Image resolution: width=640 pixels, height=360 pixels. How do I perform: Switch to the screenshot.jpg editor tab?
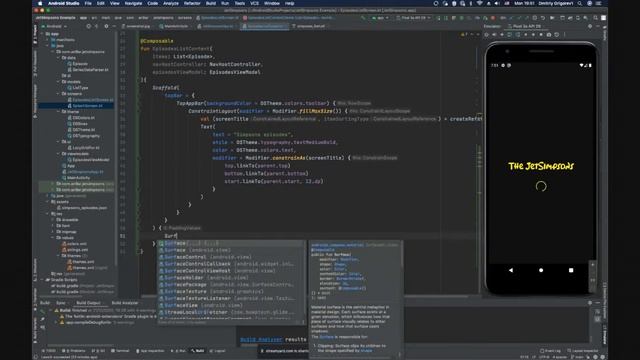[136, 26]
